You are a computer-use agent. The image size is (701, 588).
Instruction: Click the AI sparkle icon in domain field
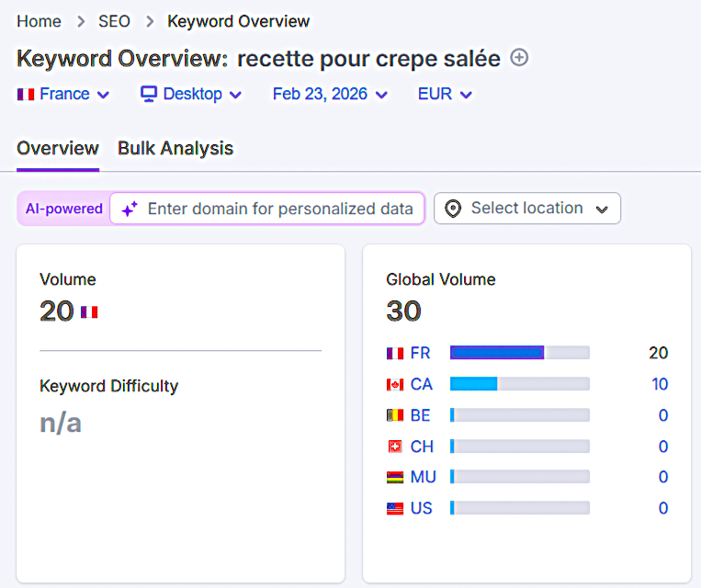[x=130, y=209]
